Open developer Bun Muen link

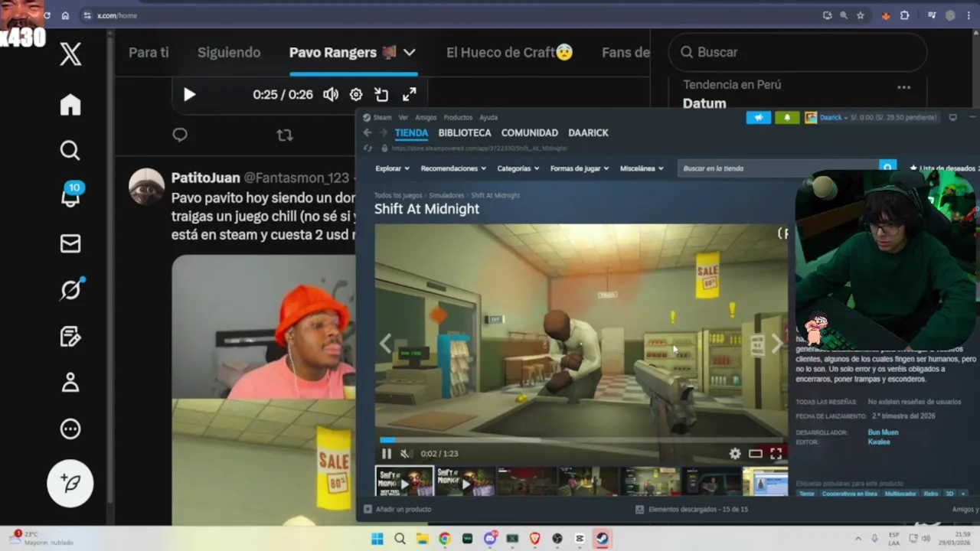click(883, 432)
